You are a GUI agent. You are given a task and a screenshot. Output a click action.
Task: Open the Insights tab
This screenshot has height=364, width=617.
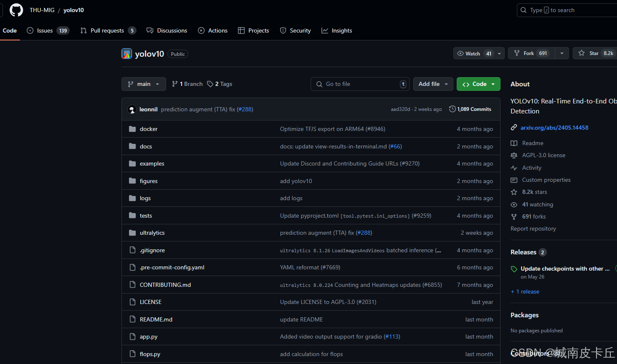[337, 30]
